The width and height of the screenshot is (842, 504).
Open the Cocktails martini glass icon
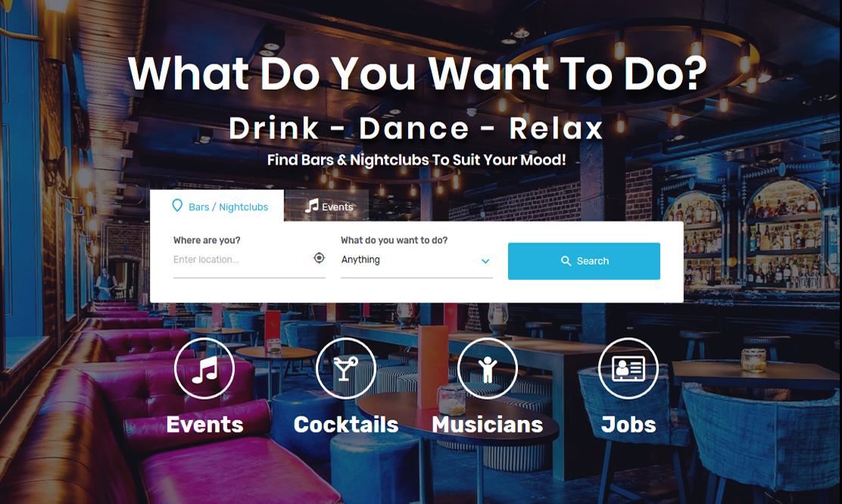346,369
